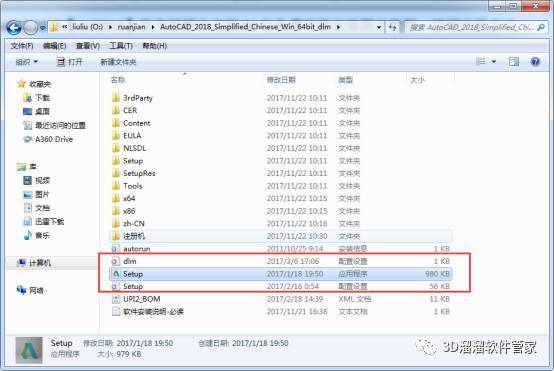
Task: Open 下载 in the favorites list
Action: point(36,98)
